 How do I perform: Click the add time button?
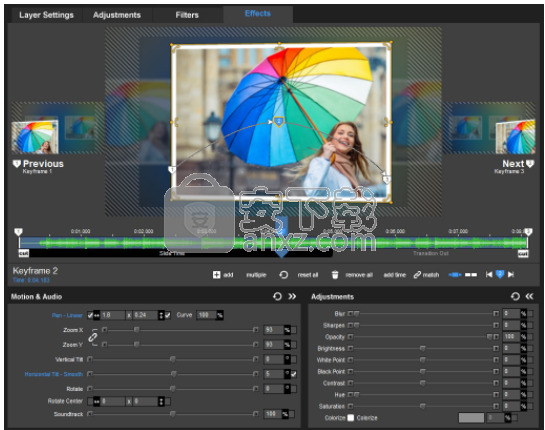coord(394,275)
